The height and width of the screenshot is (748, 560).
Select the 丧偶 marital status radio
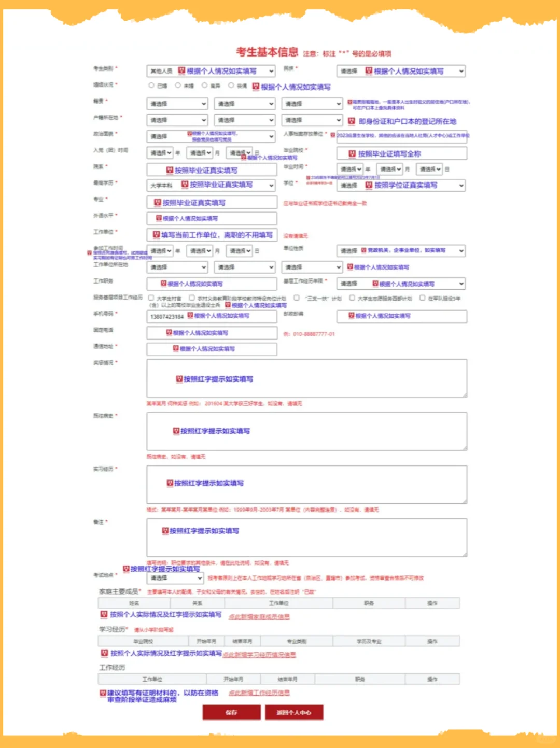[x=231, y=86]
